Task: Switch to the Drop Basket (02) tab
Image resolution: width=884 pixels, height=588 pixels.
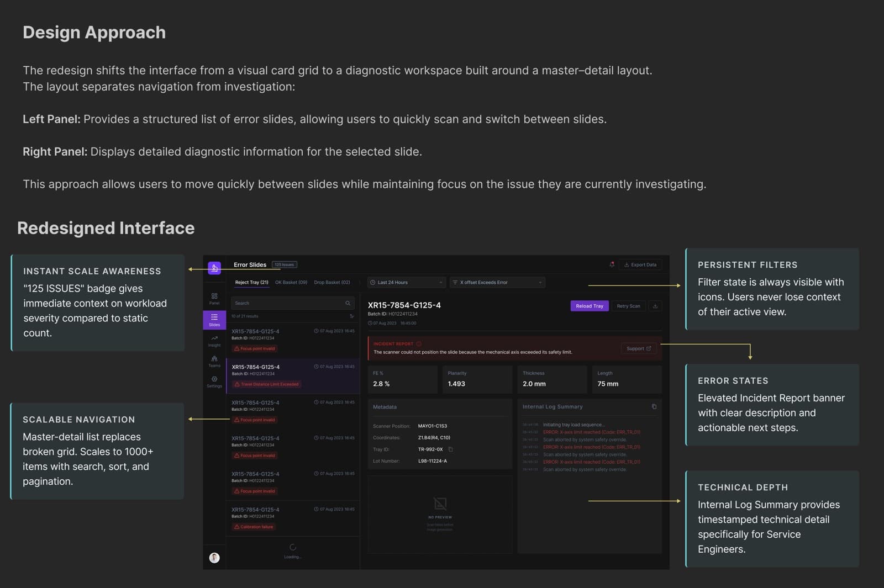Action: (x=332, y=282)
